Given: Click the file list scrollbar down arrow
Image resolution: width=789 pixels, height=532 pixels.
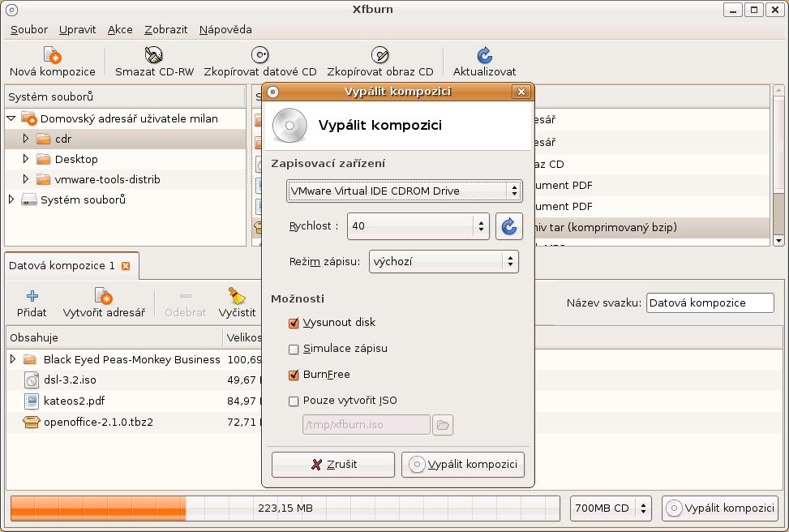Looking at the screenshot, I should pos(778,241).
